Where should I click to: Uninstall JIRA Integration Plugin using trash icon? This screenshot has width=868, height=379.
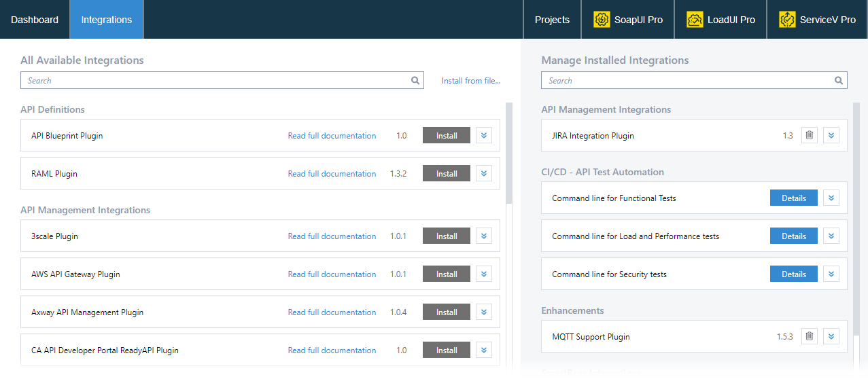click(x=809, y=135)
